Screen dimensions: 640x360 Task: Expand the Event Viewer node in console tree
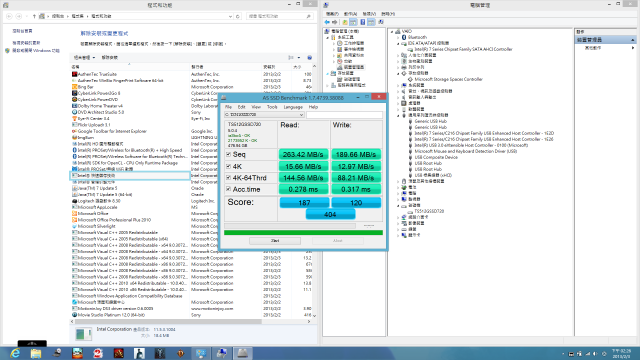click(334, 49)
